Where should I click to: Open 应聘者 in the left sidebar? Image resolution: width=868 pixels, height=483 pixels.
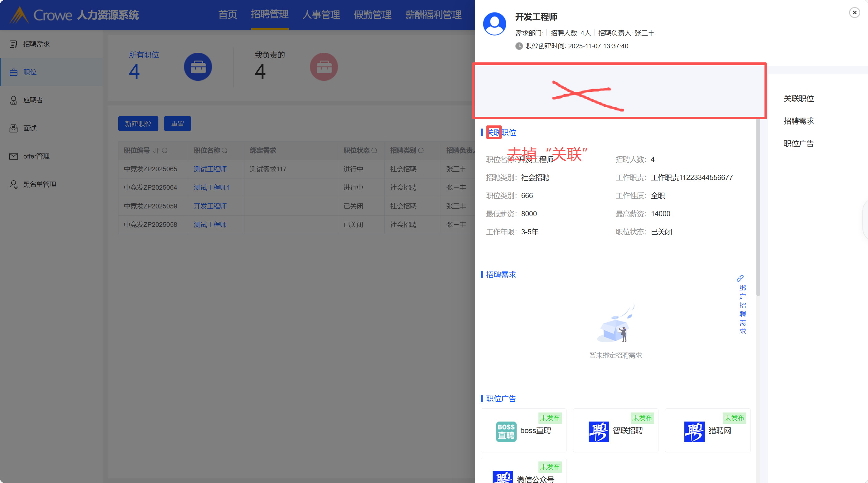tap(33, 100)
